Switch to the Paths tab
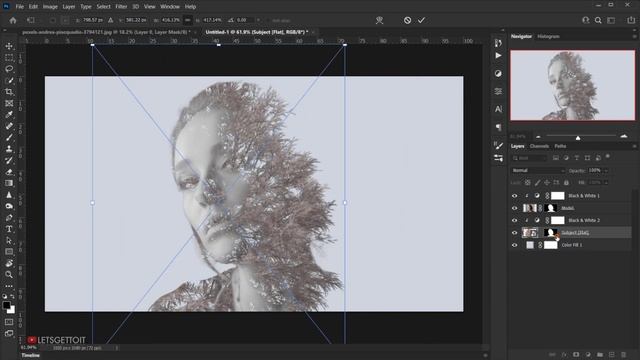The image size is (640, 360). (x=560, y=146)
